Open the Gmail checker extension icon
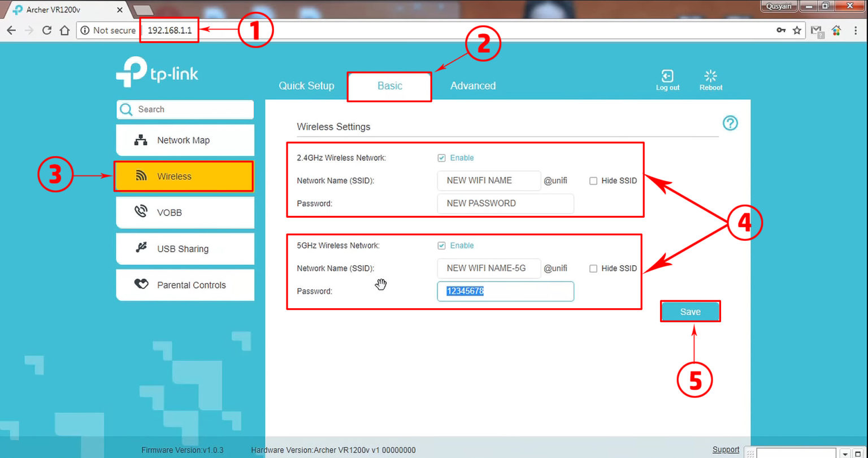 (x=817, y=31)
